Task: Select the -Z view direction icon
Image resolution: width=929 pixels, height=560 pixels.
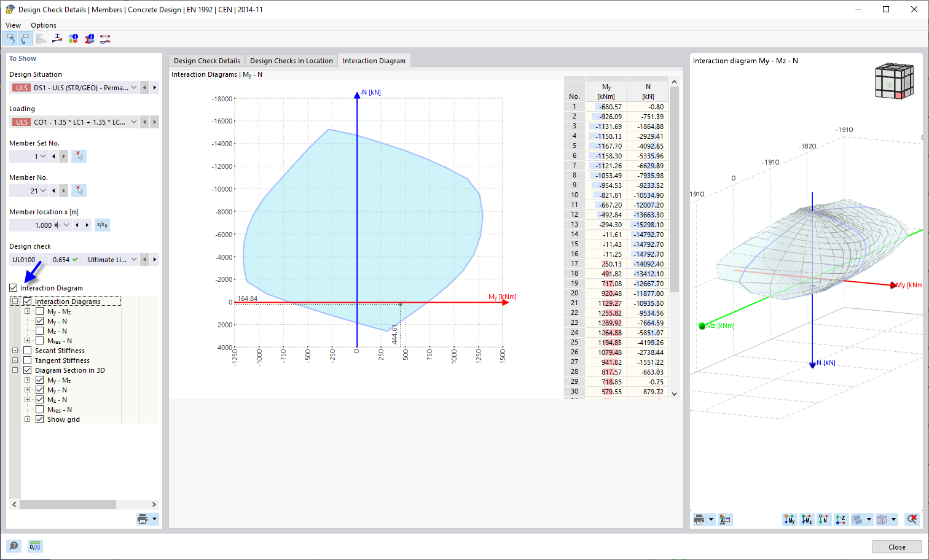Action: point(841,519)
